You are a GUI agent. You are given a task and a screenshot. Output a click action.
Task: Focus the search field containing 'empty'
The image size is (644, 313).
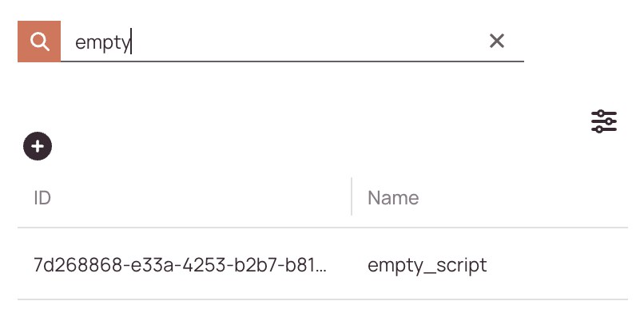(x=292, y=42)
